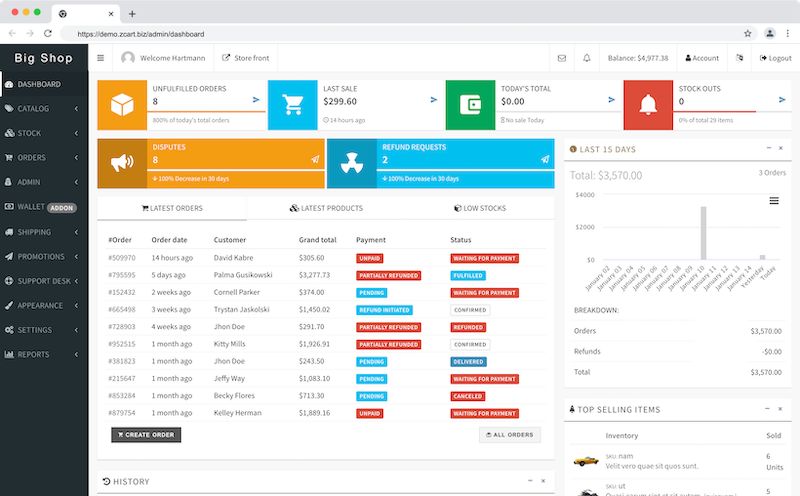Open Dashboard in sidebar
The width and height of the screenshot is (800, 496).
pyautogui.click(x=44, y=84)
